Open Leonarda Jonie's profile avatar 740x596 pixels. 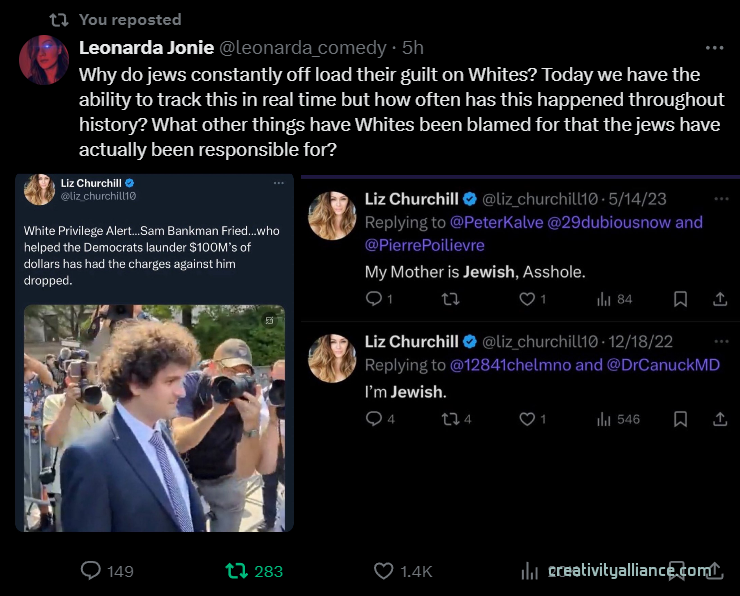tap(43, 59)
